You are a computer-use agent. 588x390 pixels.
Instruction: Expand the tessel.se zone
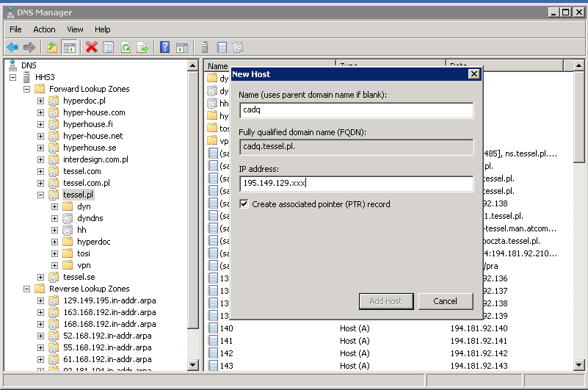(x=40, y=277)
